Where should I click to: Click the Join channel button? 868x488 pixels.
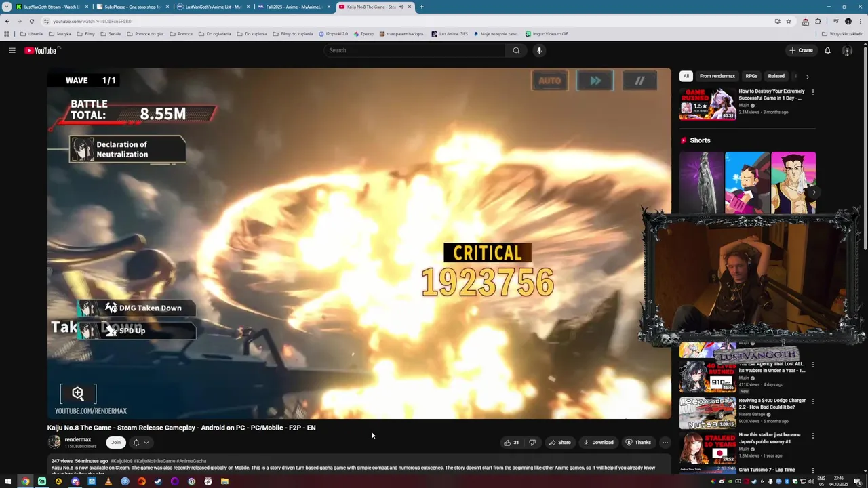pos(116,443)
